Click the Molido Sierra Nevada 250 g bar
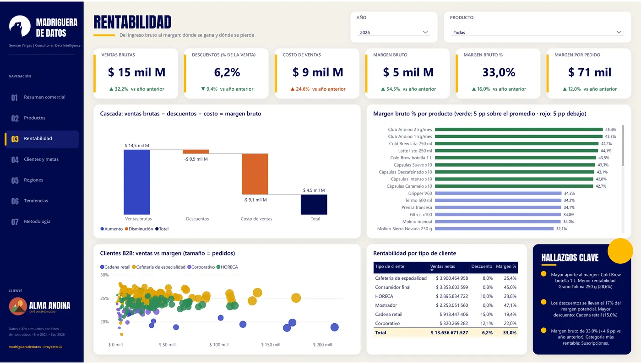641x364 pixels. (494, 228)
